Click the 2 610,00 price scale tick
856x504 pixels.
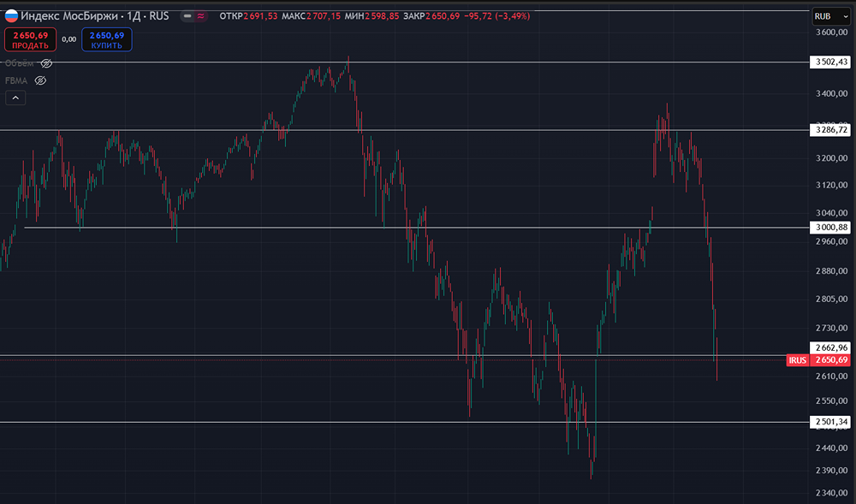(x=831, y=377)
